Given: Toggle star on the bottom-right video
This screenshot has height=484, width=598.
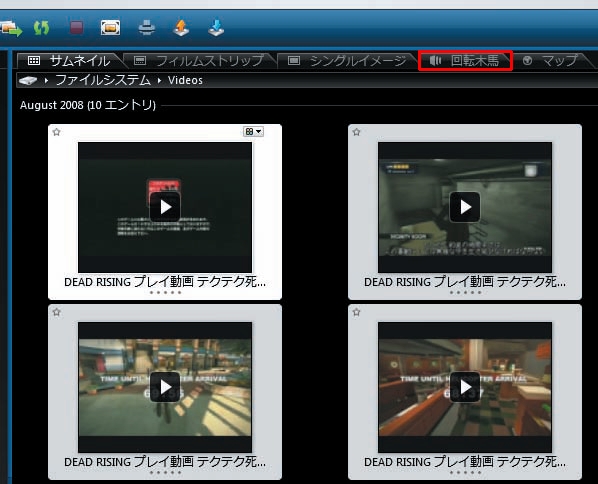Looking at the screenshot, I should (x=357, y=312).
